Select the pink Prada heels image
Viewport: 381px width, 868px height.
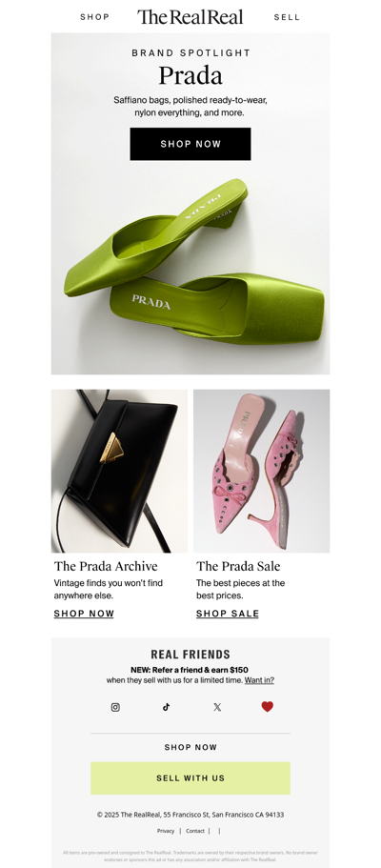[x=261, y=471]
